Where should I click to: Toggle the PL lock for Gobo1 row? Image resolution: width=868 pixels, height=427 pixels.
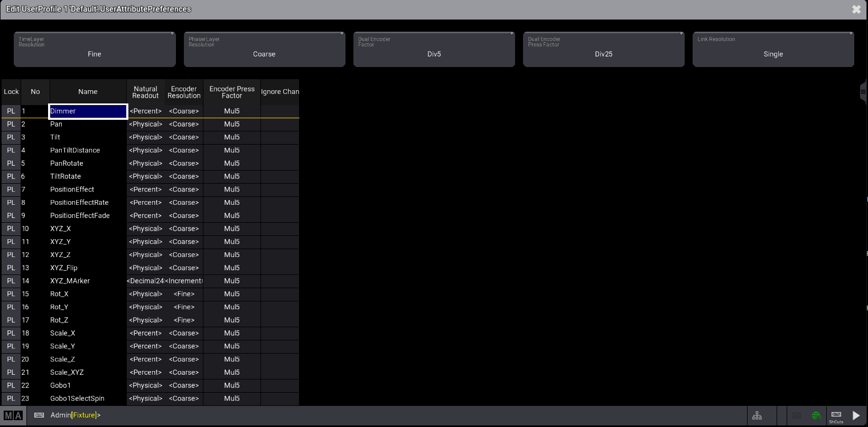(x=11, y=386)
